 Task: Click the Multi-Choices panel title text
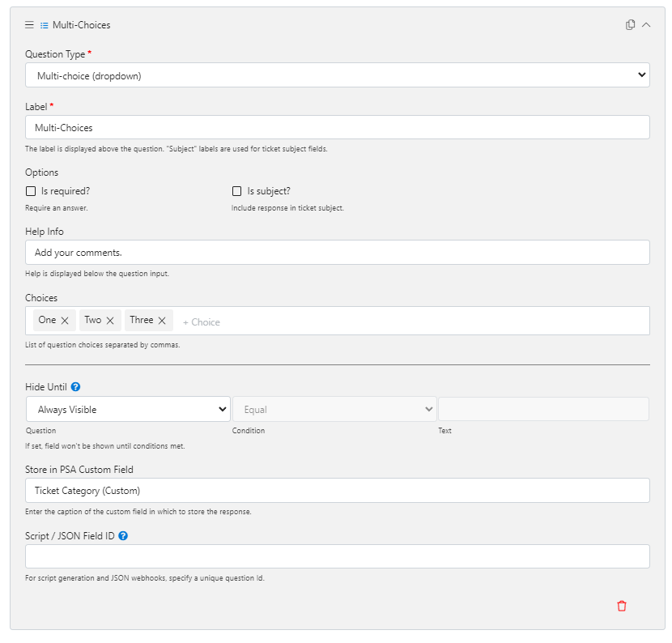(x=82, y=25)
